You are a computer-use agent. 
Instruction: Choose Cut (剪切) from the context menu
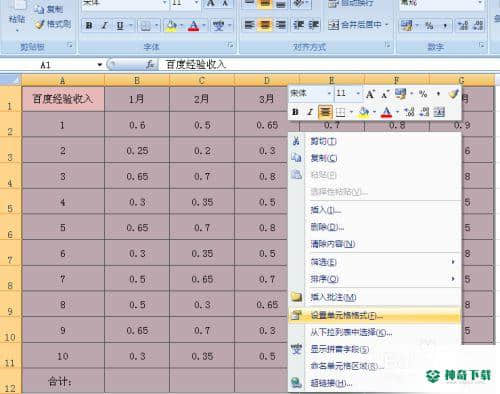375,141
